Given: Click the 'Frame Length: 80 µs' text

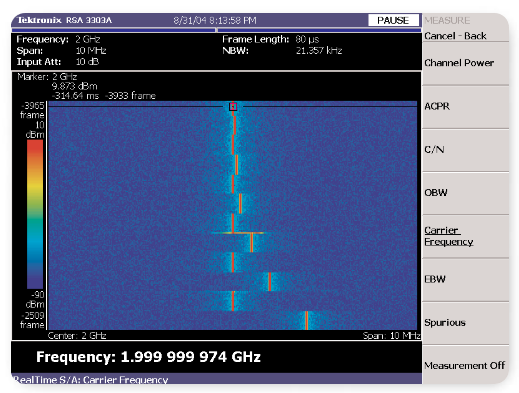Looking at the screenshot, I should (x=271, y=39).
